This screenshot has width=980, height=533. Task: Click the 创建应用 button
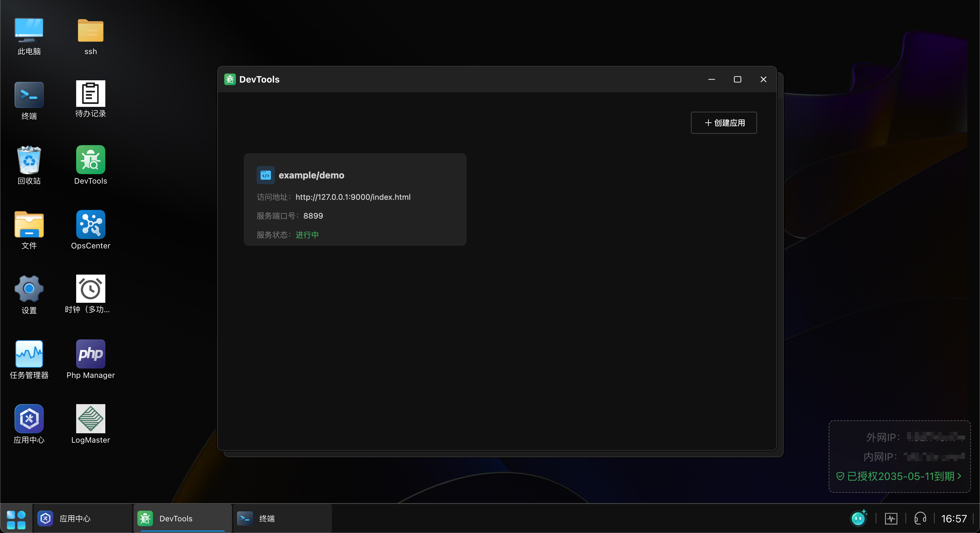tap(724, 123)
